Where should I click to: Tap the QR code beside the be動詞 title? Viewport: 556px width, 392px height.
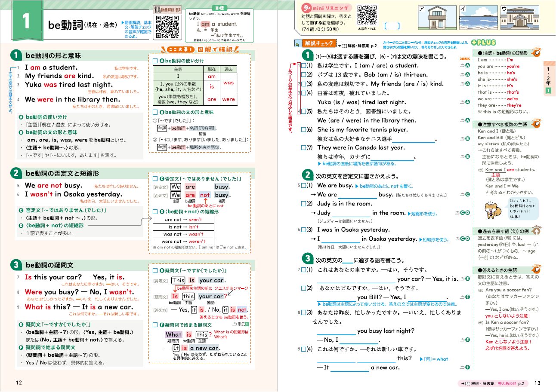pos(167,27)
